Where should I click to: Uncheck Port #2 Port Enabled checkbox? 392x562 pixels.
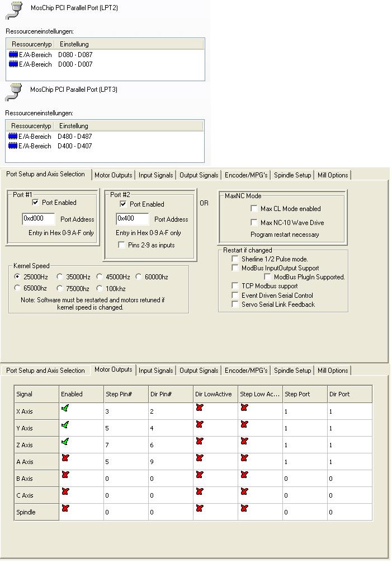click(123, 204)
